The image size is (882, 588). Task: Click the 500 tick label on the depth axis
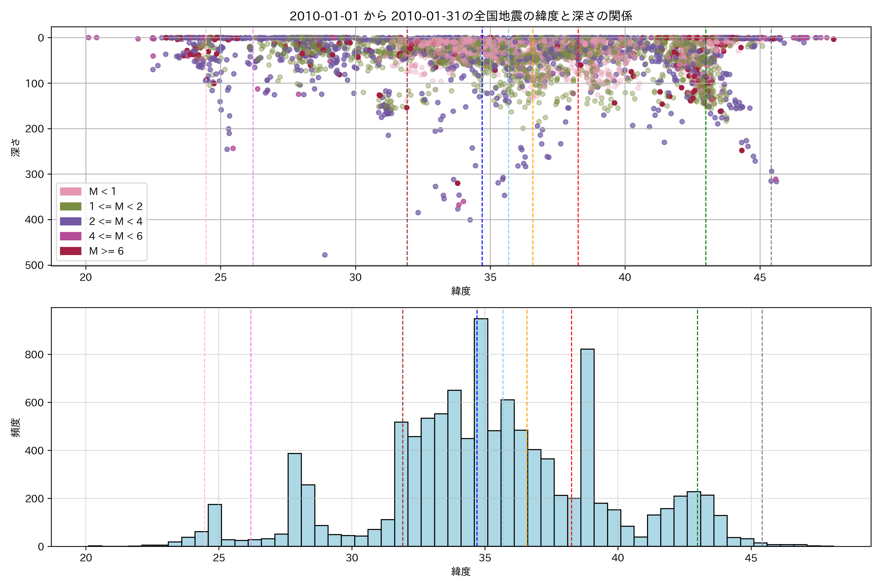34,265
